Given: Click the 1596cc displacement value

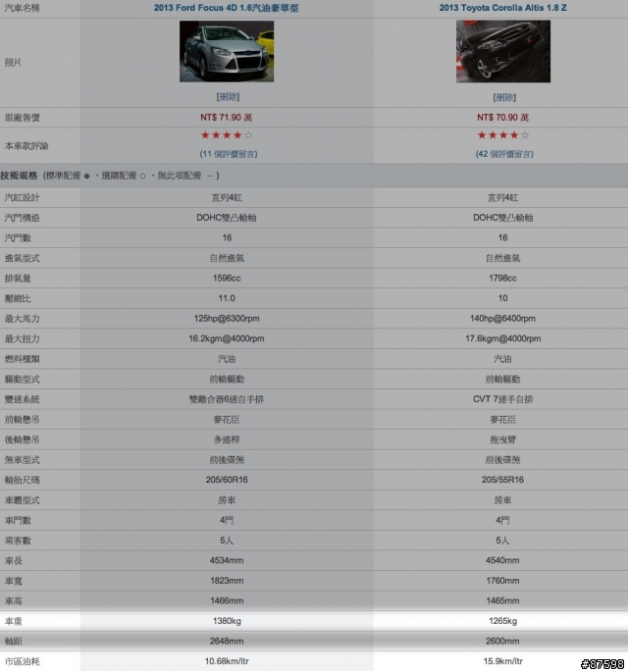Looking at the screenshot, I should [227, 279].
